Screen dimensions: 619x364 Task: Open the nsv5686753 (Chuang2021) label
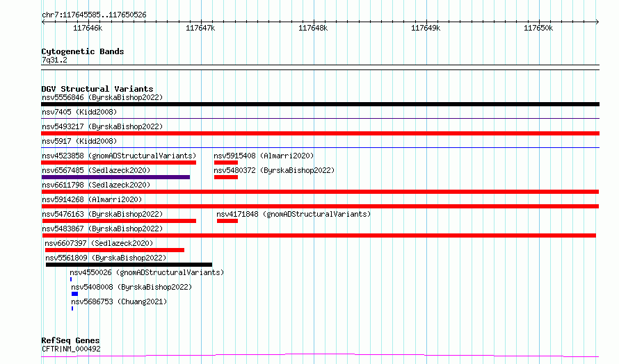click(119, 301)
